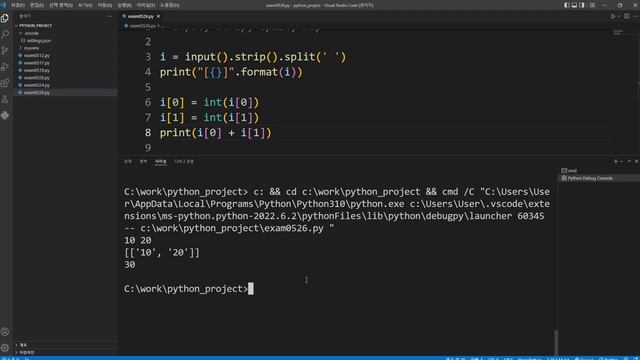Collapse the .vscode folder
640x360 pixels.
click(x=31, y=33)
